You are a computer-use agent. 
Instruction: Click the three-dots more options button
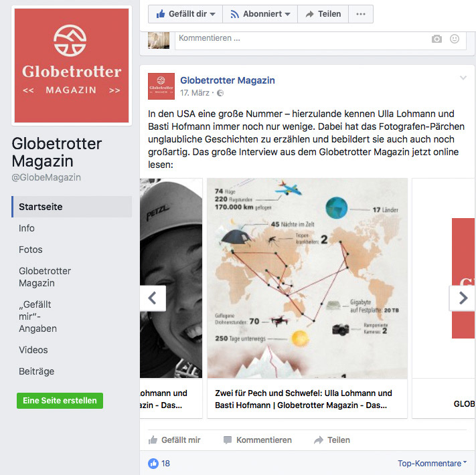361,14
